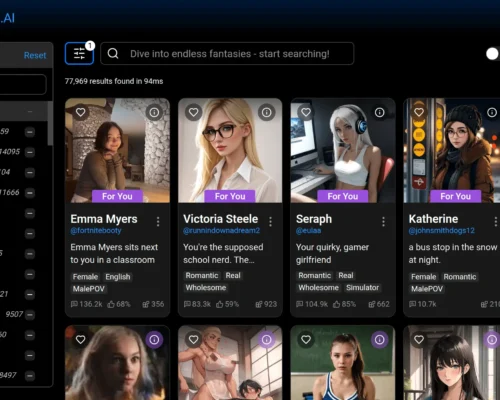Click the Katherine card title
Screen dimensions: 500x400
coord(433,219)
